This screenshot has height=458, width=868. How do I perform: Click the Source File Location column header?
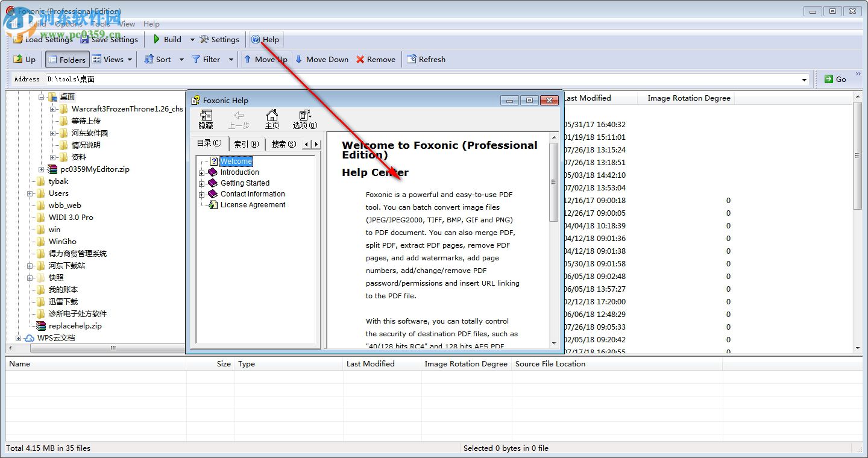tap(617, 364)
